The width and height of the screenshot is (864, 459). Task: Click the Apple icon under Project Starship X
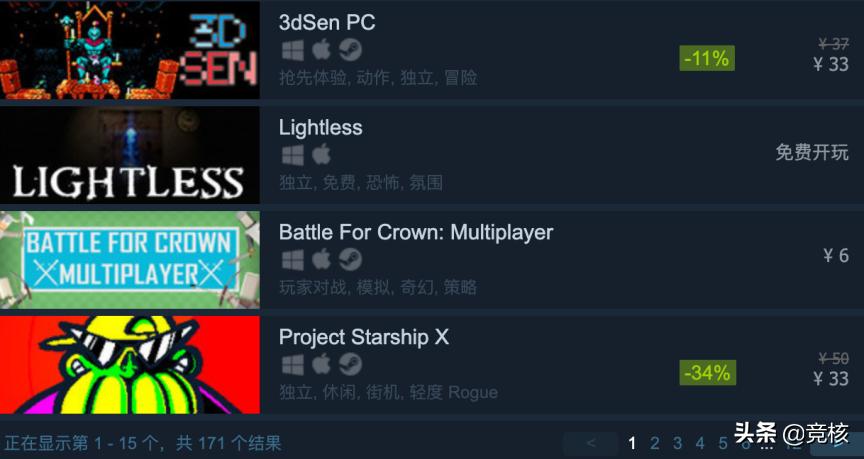(321, 364)
